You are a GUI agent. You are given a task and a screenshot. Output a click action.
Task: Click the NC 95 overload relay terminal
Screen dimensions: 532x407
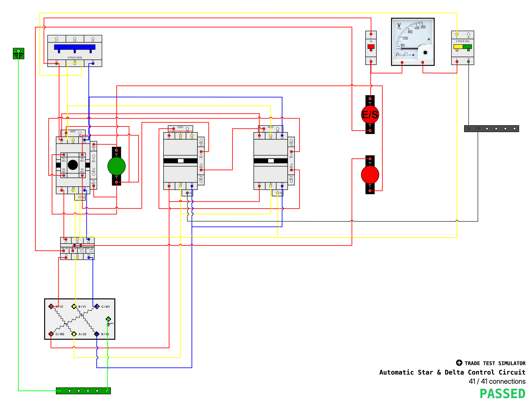click(x=63, y=251)
